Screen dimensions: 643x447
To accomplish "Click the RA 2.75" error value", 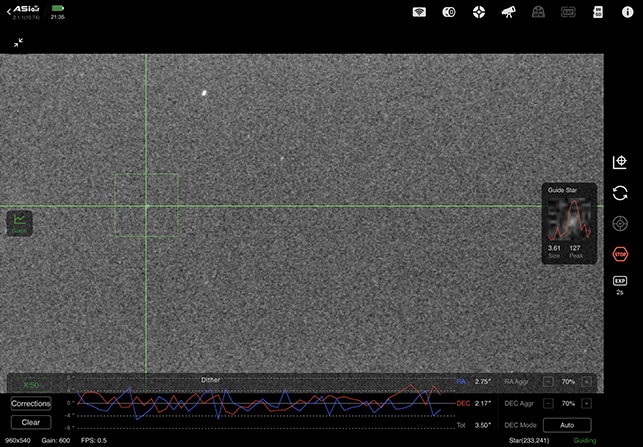I will click(483, 382).
